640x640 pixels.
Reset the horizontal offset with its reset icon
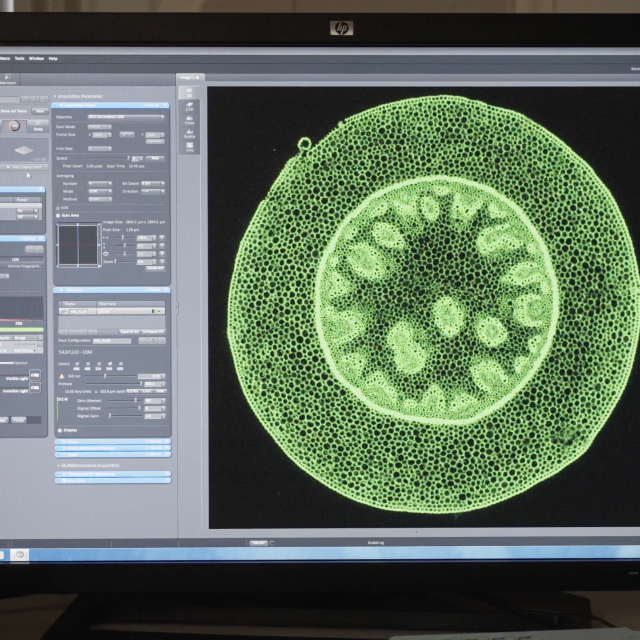tap(162, 238)
